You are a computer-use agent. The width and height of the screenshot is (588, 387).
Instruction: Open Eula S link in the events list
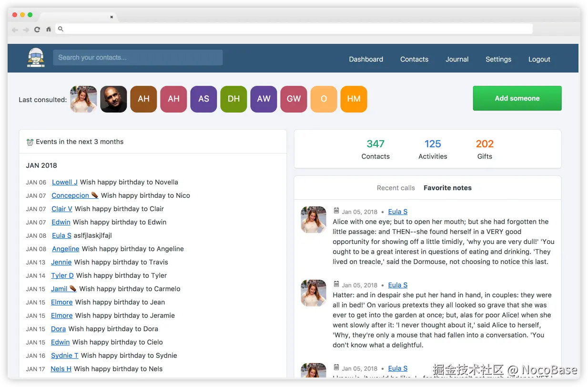[61, 235]
